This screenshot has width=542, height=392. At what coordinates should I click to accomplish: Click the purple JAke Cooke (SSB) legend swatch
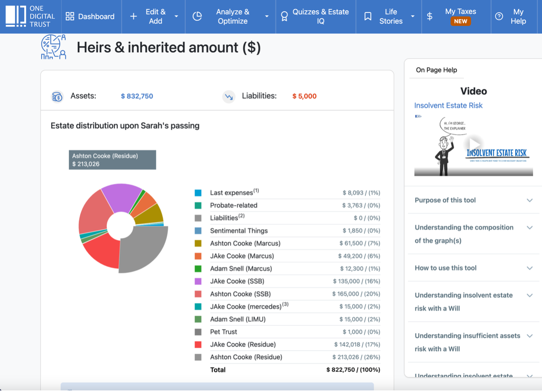(x=198, y=281)
